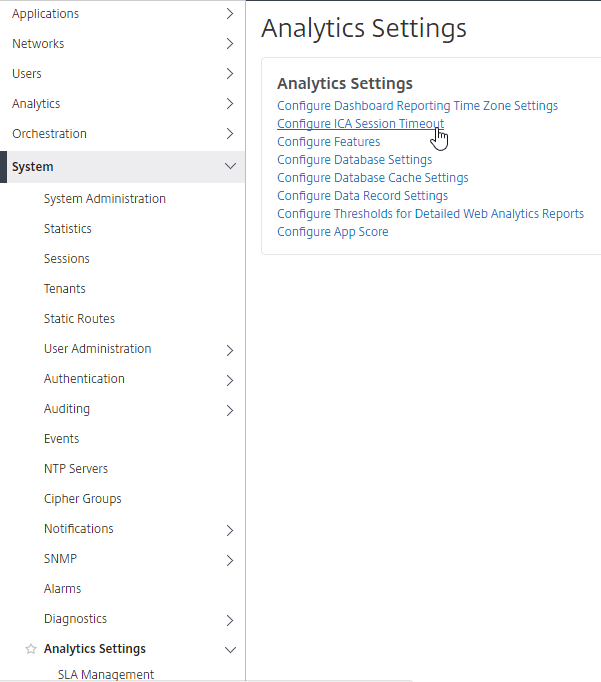601x682 pixels.
Task: Open SLA Management under Analytics Settings
Action: [x=106, y=675]
